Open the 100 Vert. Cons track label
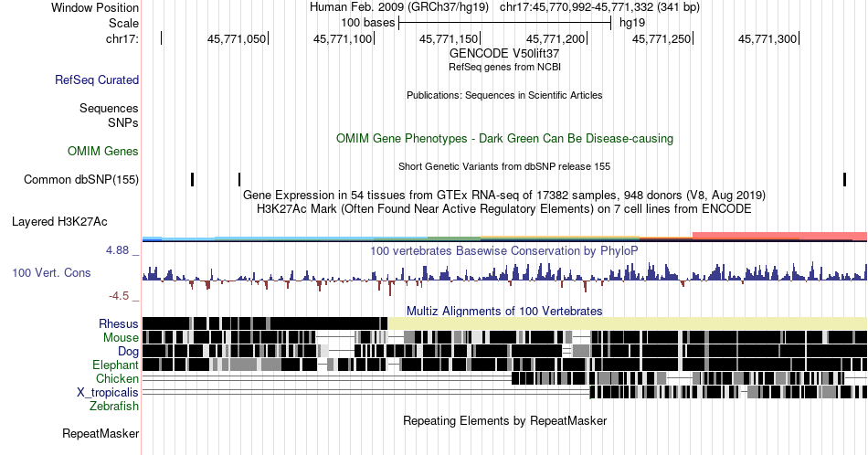This screenshot has height=455, width=868. tap(51, 272)
